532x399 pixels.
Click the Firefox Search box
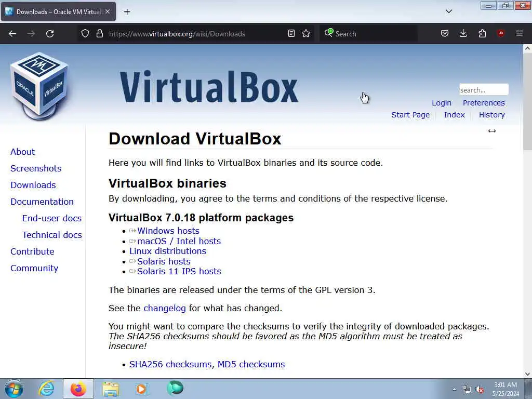pos(368,34)
